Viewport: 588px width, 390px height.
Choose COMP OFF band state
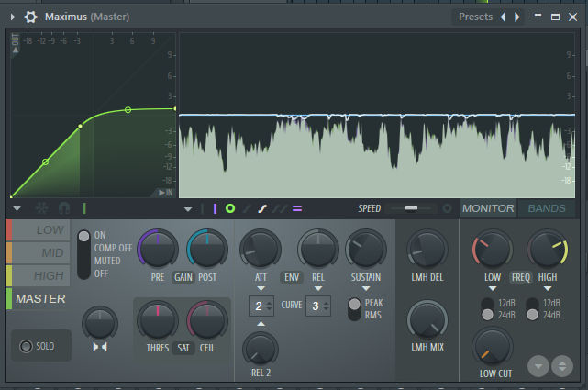113,248
